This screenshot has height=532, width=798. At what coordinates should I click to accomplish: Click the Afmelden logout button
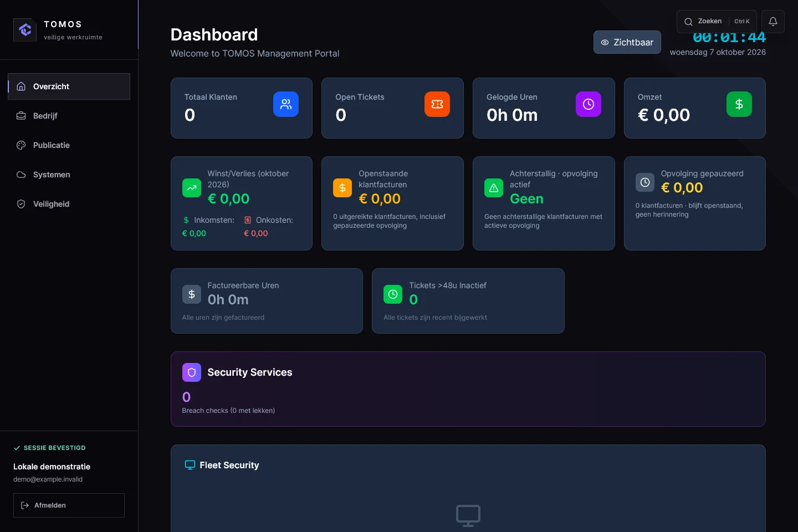point(69,505)
